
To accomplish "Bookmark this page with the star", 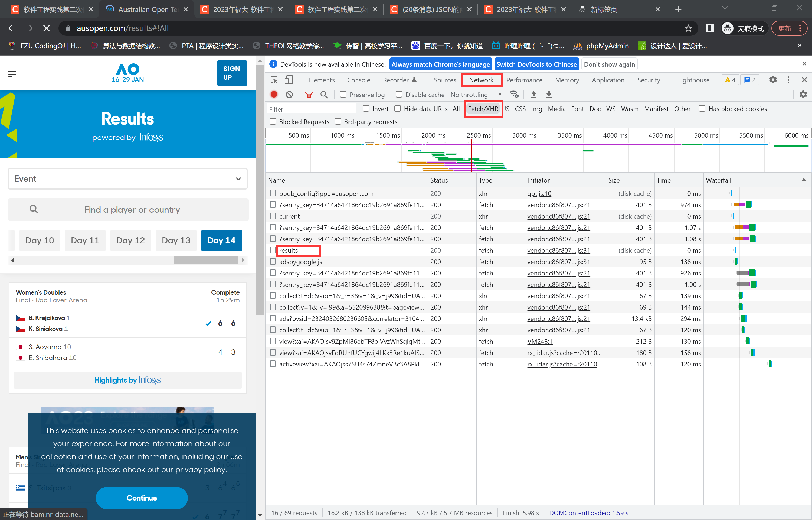I will tap(689, 28).
